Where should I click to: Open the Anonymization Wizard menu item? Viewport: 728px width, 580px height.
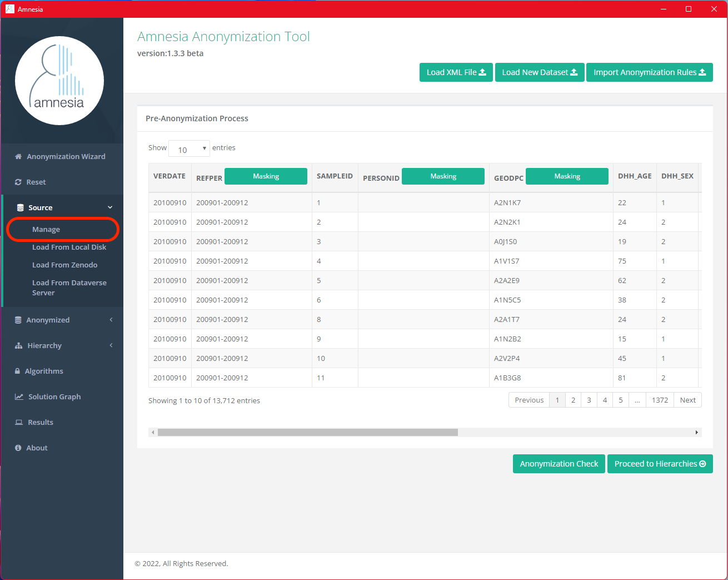pos(62,156)
